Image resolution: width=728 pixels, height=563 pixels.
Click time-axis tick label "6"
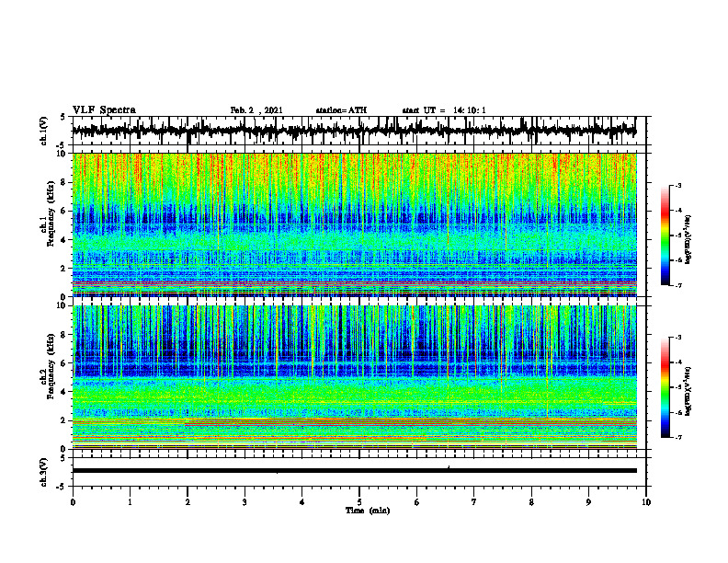click(x=416, y=502)
